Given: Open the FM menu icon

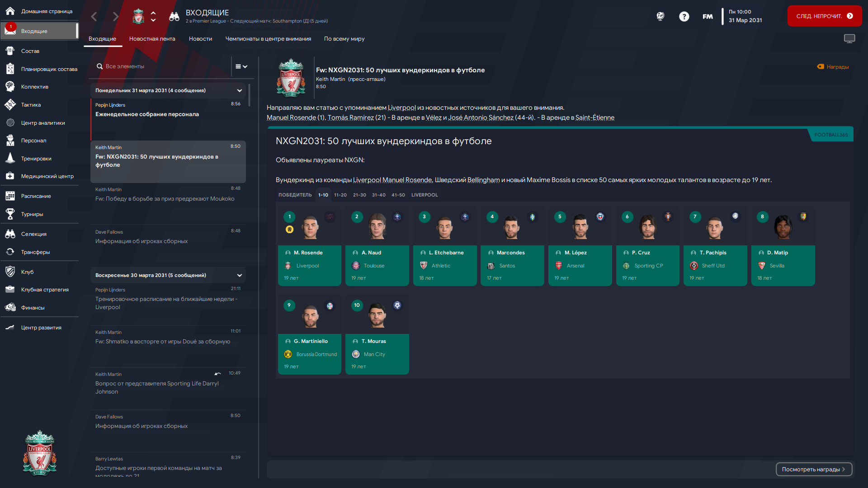Looking at the screenshot, I should 708,17.
